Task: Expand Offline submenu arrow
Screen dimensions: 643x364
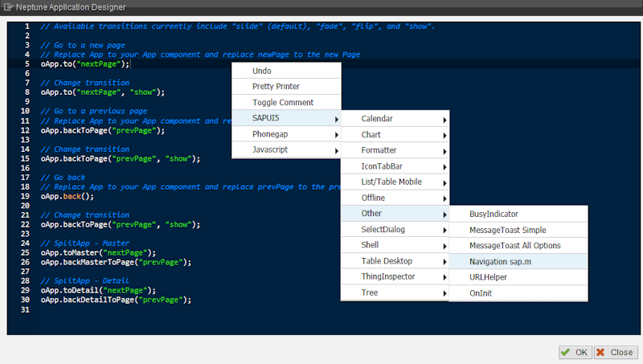Action: click(x=445, y=198)
